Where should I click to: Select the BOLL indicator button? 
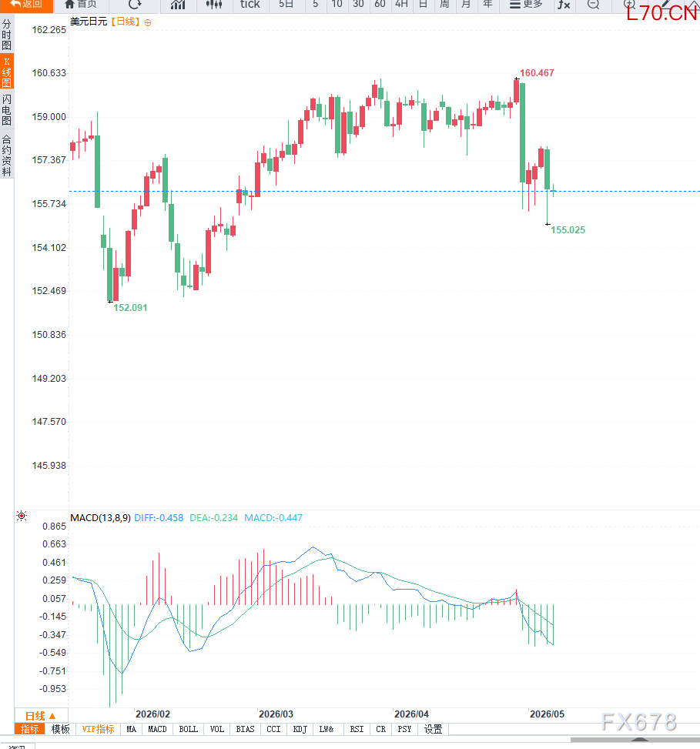tap(188, 729)
